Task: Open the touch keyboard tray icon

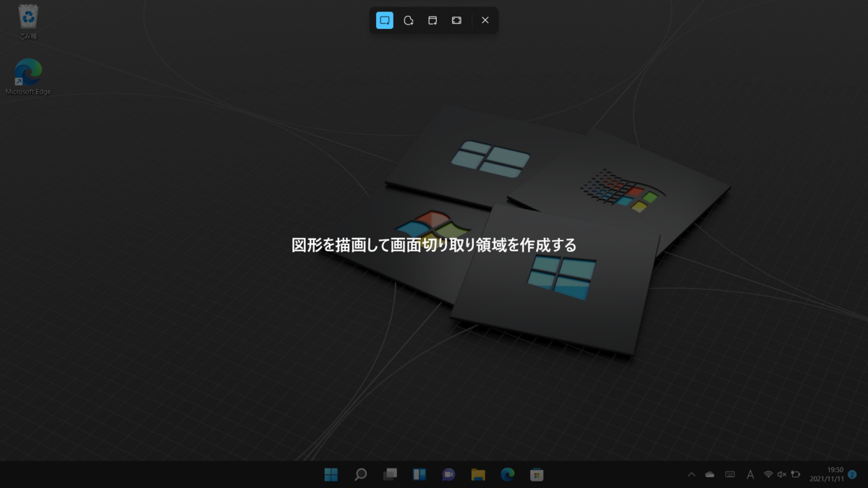Action: click(x=730, y=474)
